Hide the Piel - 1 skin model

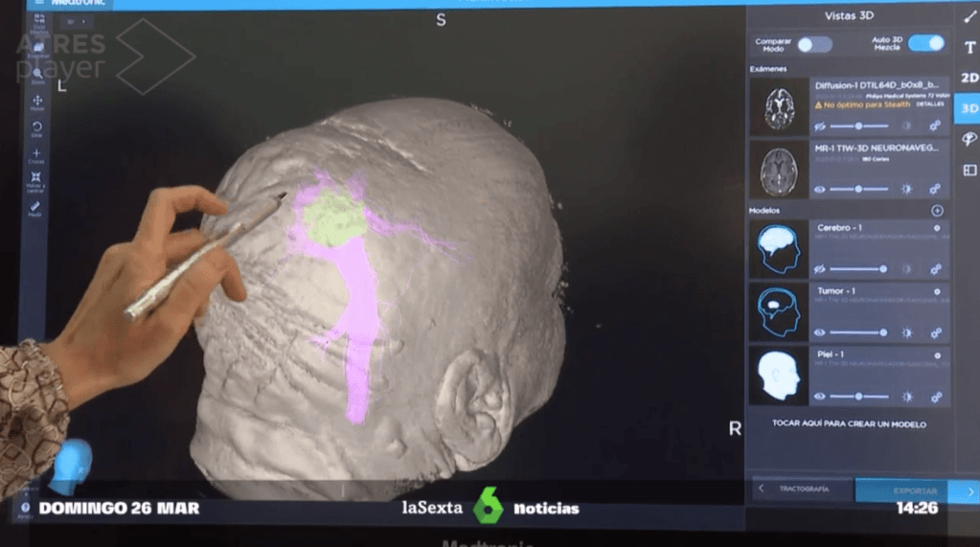coord(820,397)
